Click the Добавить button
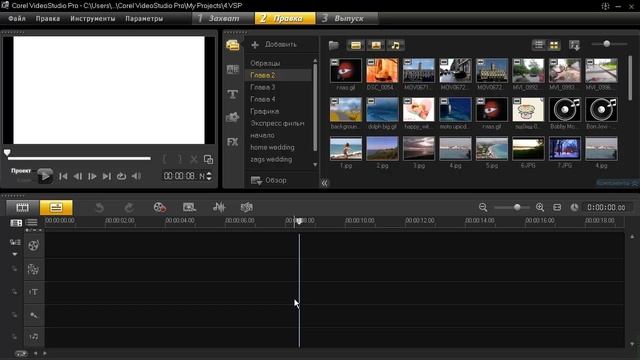The image size is (640, 360). coord(274,44)
